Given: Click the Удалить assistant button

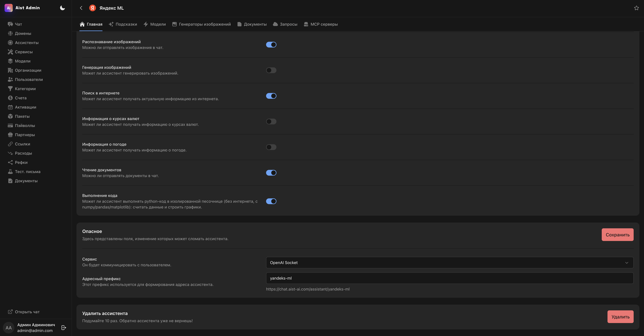Looking at the screenshot, I should (x=620, y=317).
